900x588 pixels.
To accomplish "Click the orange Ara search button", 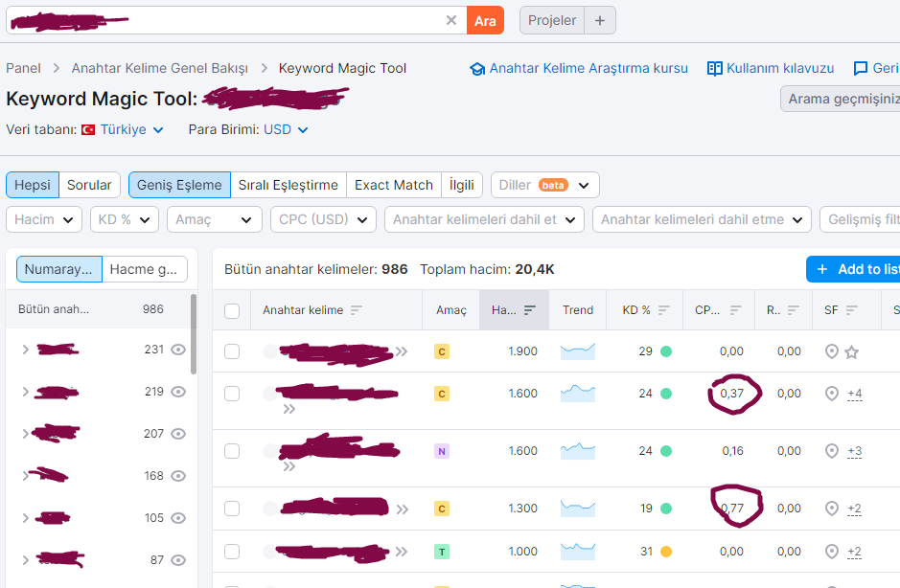I will pos(485,21).
